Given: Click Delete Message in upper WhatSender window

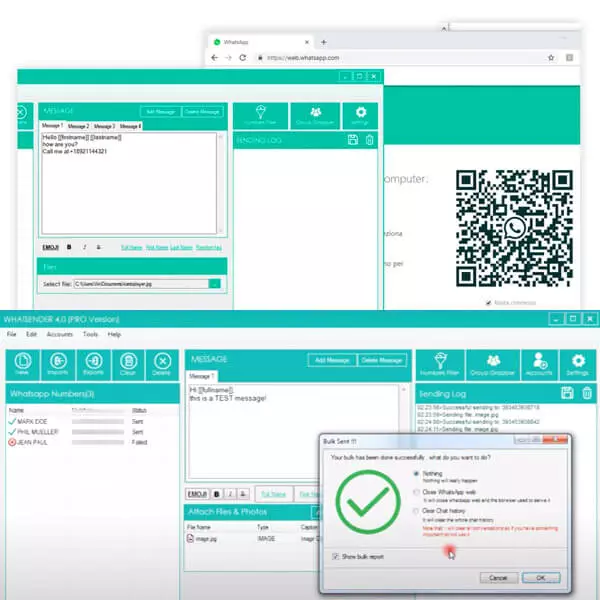Looking at the screenshot, I should [202, 112].
